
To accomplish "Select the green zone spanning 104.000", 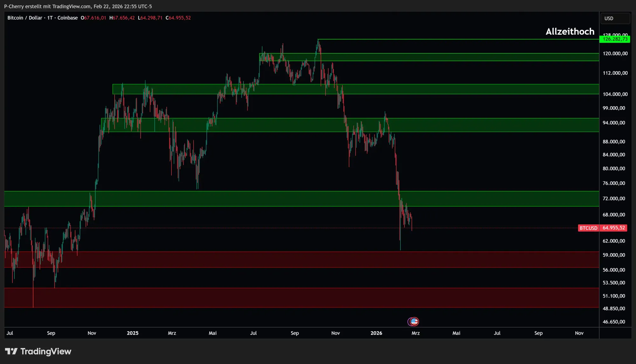I will (x=477, y=89).
